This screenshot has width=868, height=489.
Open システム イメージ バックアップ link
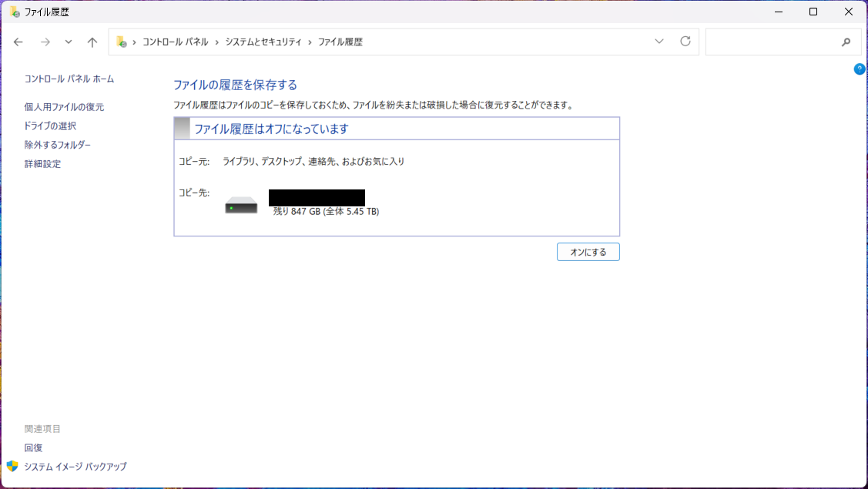pyautogui.click(x=75, y=467)
